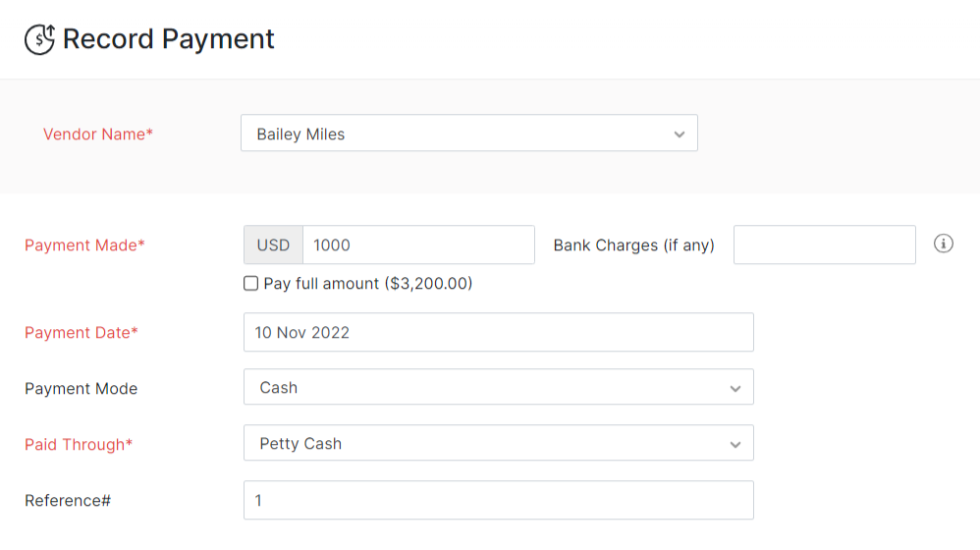
Task: Click the Record Payment dollar icon
Action: pos(39,39)
